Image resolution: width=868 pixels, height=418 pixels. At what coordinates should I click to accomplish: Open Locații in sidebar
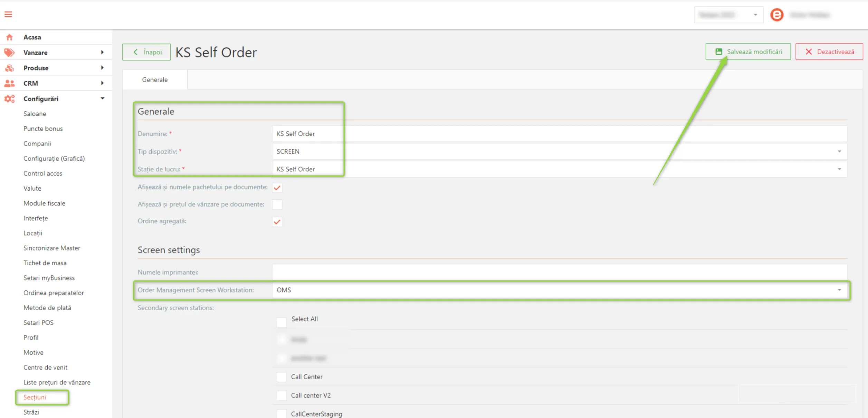pos(32,233)
